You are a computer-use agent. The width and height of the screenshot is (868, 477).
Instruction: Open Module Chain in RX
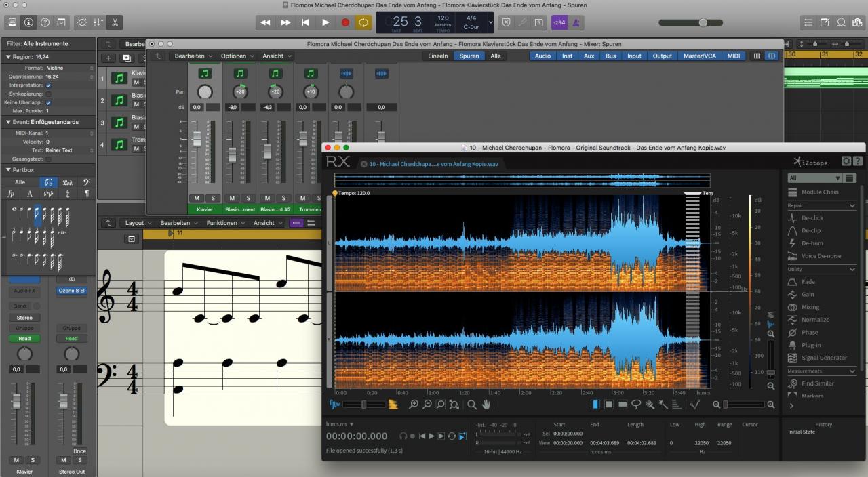pyautogui.click(x=820, y=192)
